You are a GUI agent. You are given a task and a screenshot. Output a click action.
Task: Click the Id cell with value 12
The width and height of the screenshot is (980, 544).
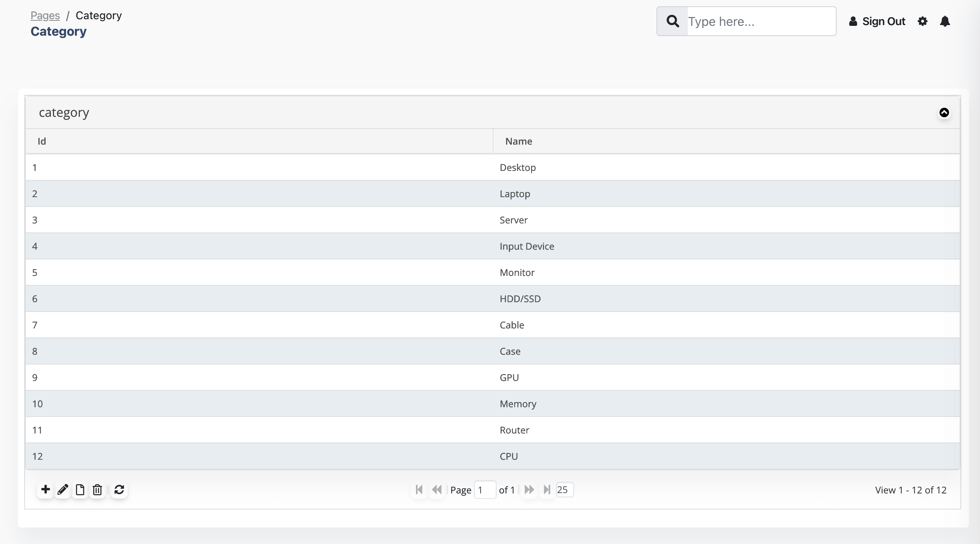click(259, 456)
